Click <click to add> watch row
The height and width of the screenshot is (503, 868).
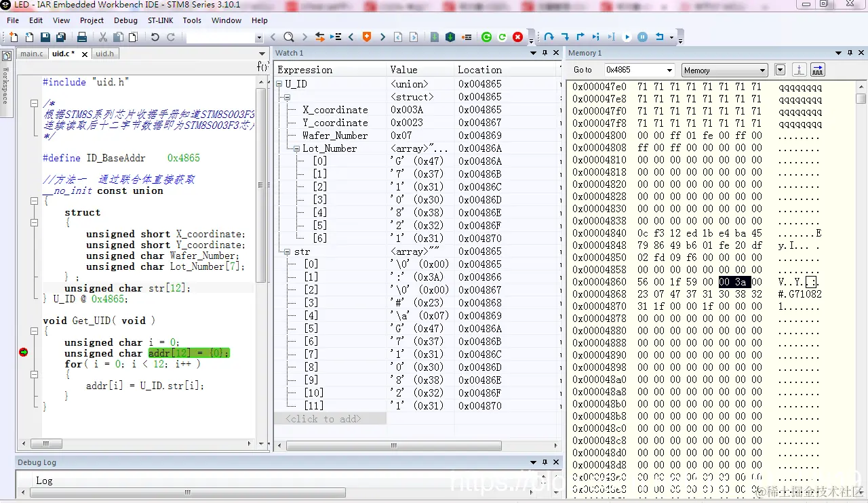330,419
